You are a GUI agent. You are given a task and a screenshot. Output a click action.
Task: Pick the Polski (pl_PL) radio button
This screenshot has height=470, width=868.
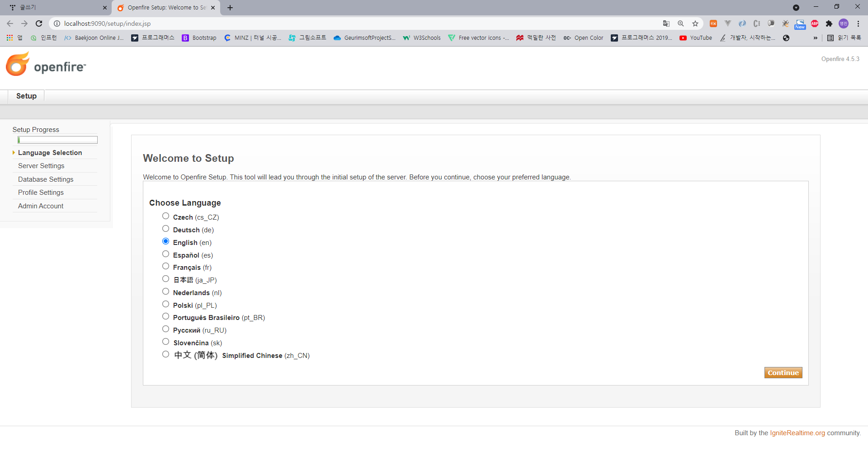pos(166,304)
